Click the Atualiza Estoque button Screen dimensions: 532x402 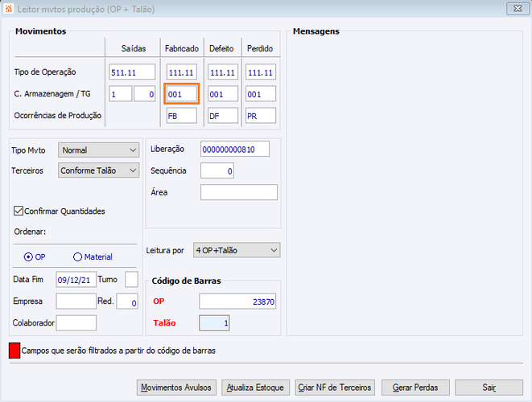pos(255,388)
